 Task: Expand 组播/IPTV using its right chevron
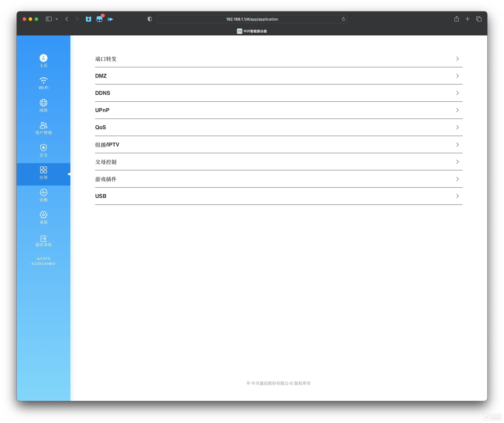457,145
